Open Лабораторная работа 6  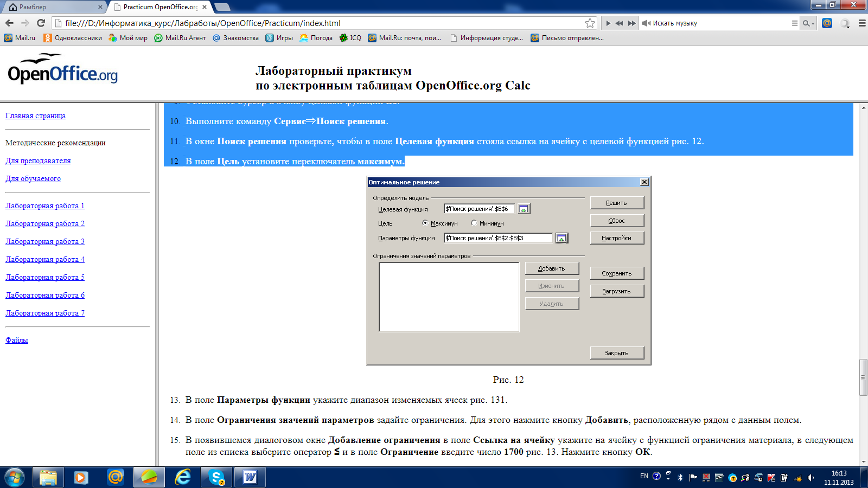45,295
